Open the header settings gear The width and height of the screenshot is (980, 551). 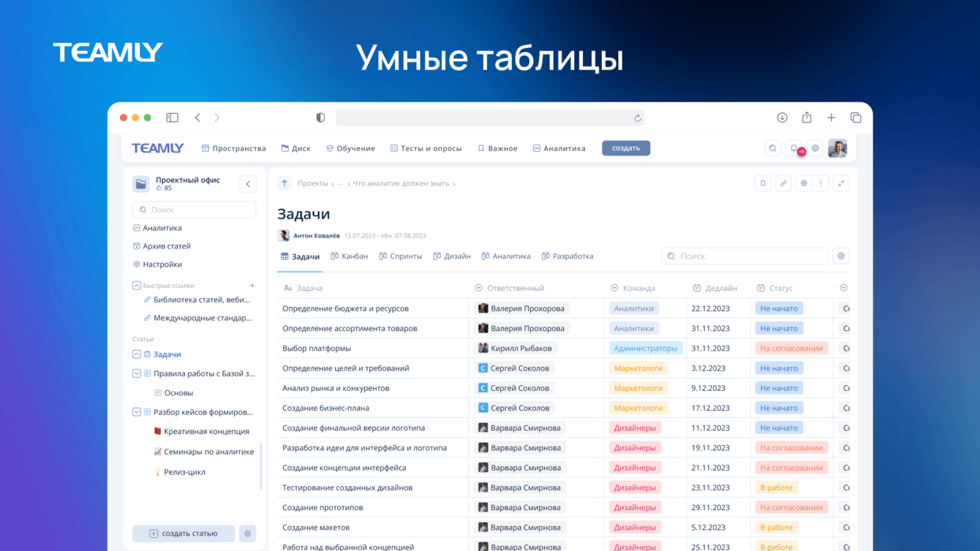click(x=815, y=148)
